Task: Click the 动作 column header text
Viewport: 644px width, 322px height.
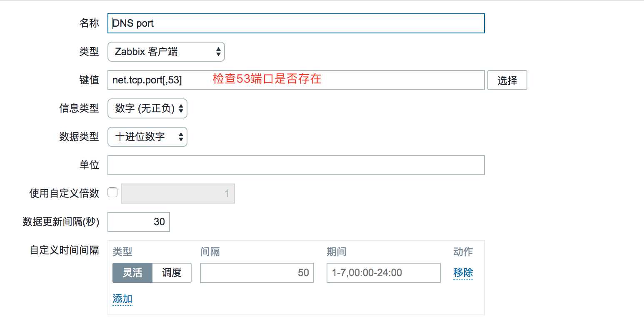Action: 463,252
